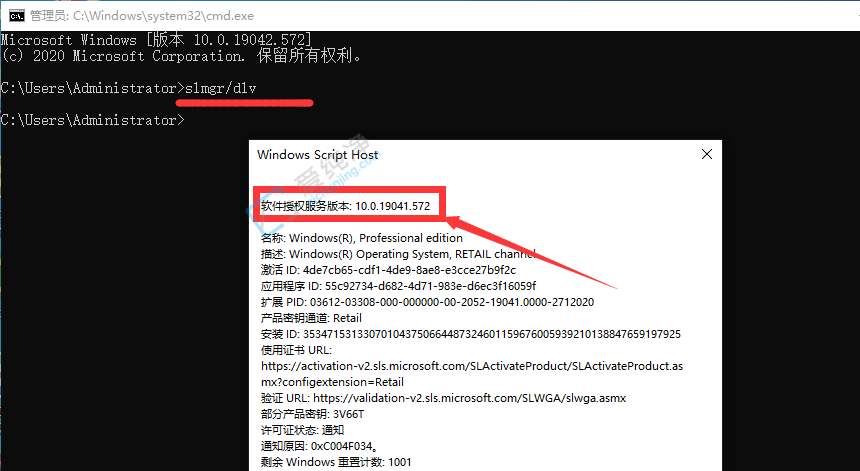The height and width of the screenshot is (471, 860).
Task: Click the Microsoft Windows version line
Action: click(156, 39)
